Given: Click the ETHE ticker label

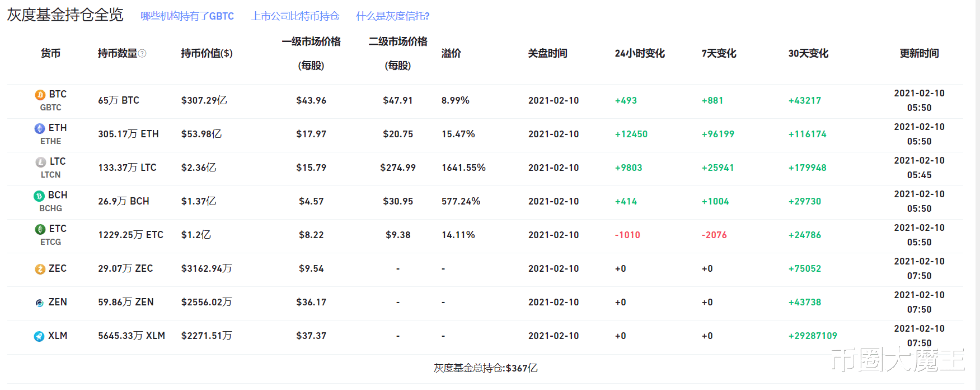Looking at the screenshot, I should pyautogui.click(x=50, y=141).
